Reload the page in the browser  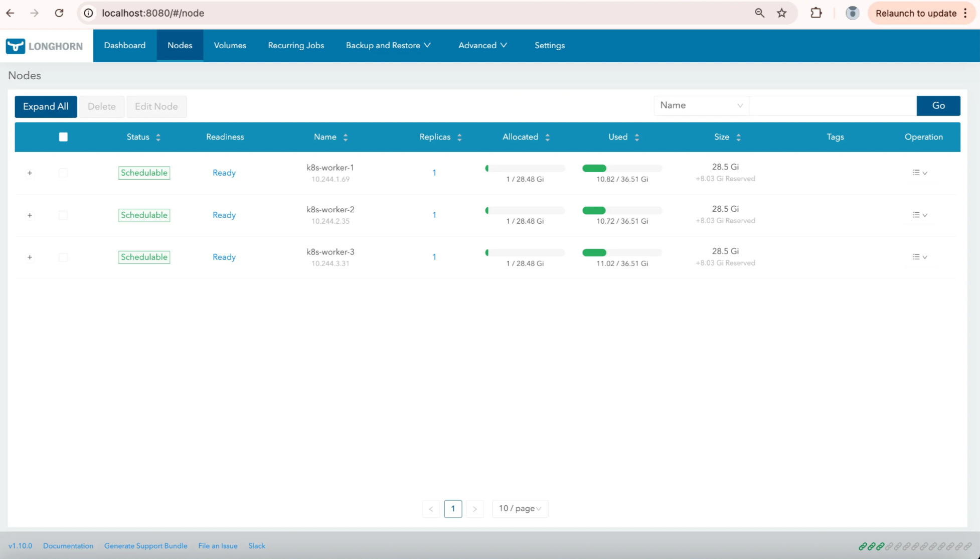[x=59, y=13]
